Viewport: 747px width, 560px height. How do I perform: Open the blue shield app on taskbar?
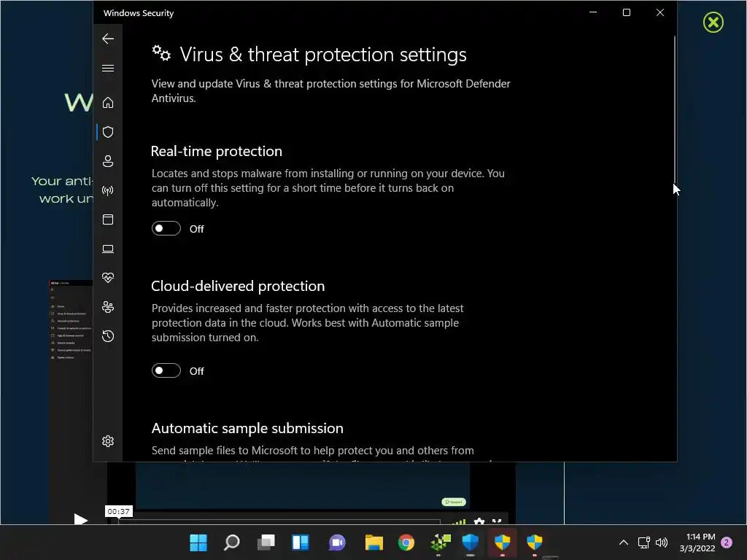pyautogui.click(x=471, y=542)
